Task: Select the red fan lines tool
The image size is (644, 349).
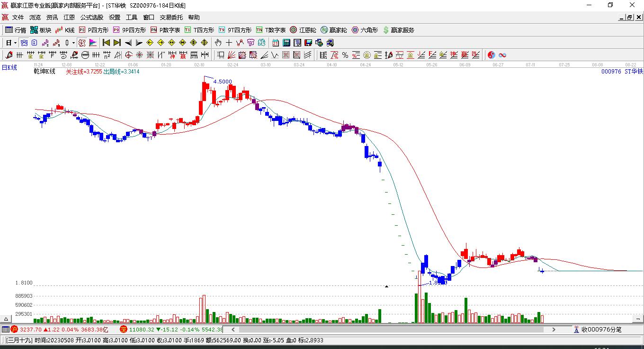Action: pyautogui.click(x=232, y=55)
